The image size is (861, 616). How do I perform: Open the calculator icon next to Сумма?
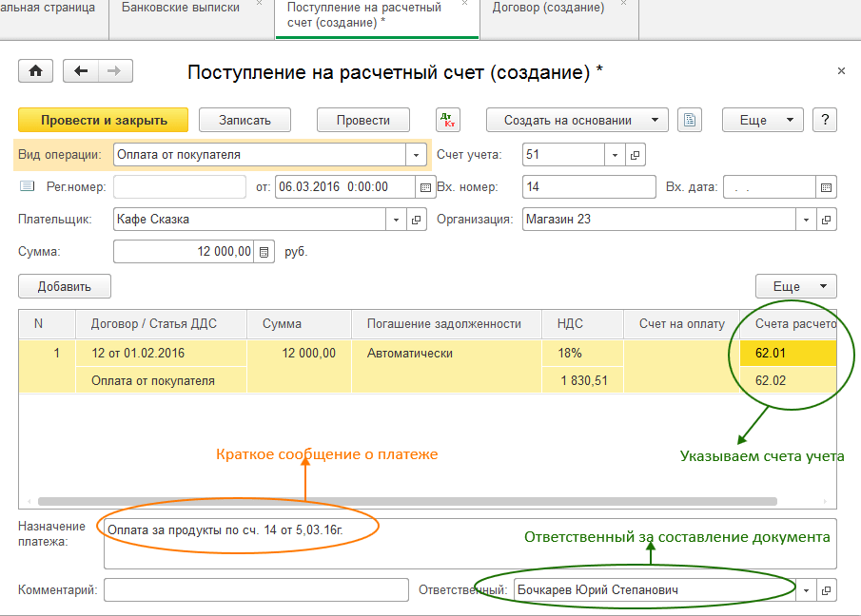pos(264,252)
